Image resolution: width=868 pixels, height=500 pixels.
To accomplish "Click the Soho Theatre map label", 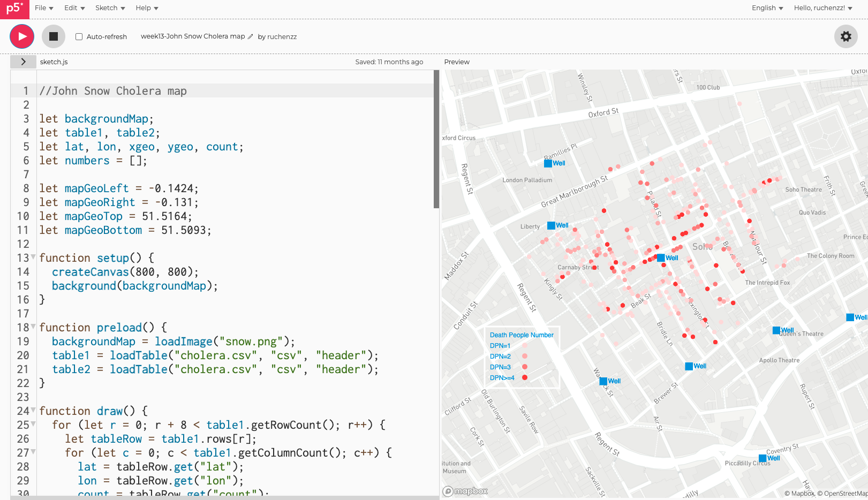I will coord(803,190).
